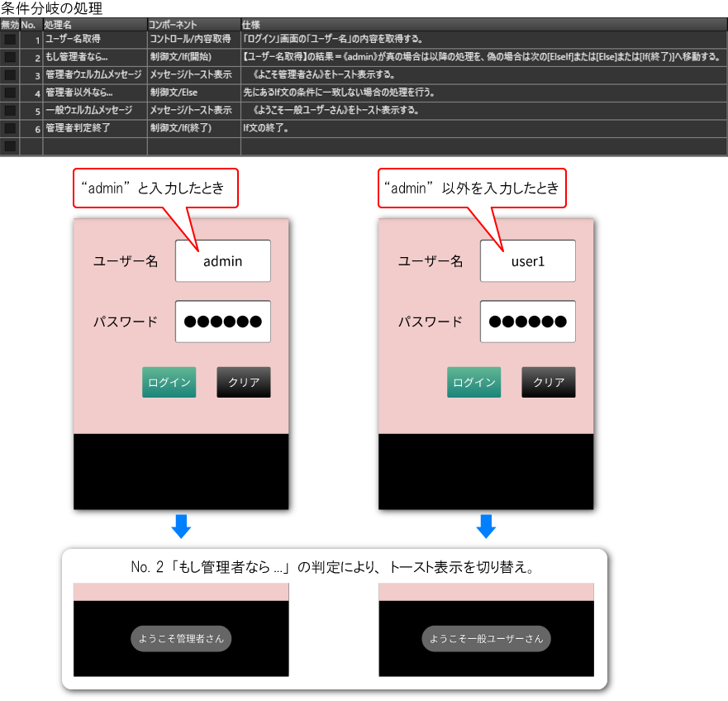The height and width of the screenshot is (701, 728).
Task: Select the 制御文/If(開始) component cell
Action: [194, 57]
